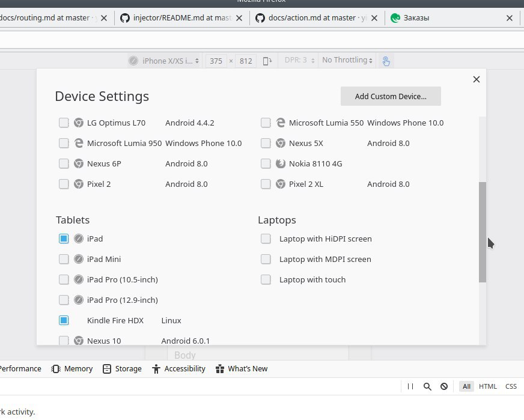Image resolution: width=524 pixels, height=420 pixels.
Task: Click the viewport width field 375
Action: tap(216, 61)
